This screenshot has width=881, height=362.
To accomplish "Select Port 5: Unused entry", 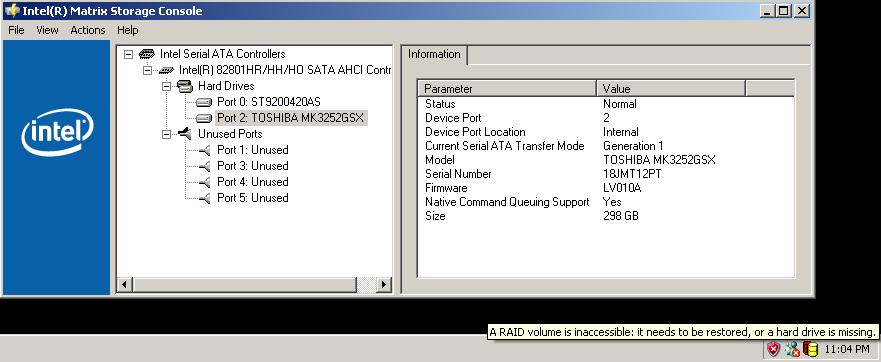I will (x=252, y=198).
